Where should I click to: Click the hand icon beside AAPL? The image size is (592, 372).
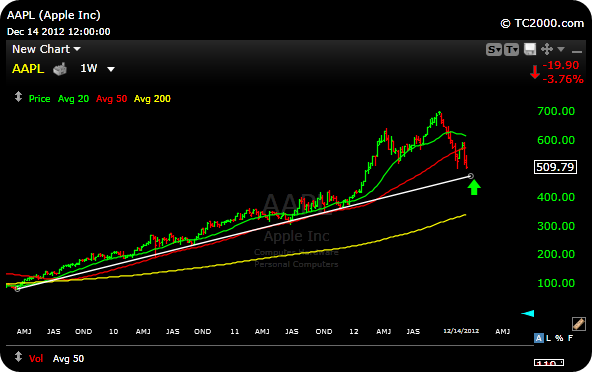tap(60, 69)
